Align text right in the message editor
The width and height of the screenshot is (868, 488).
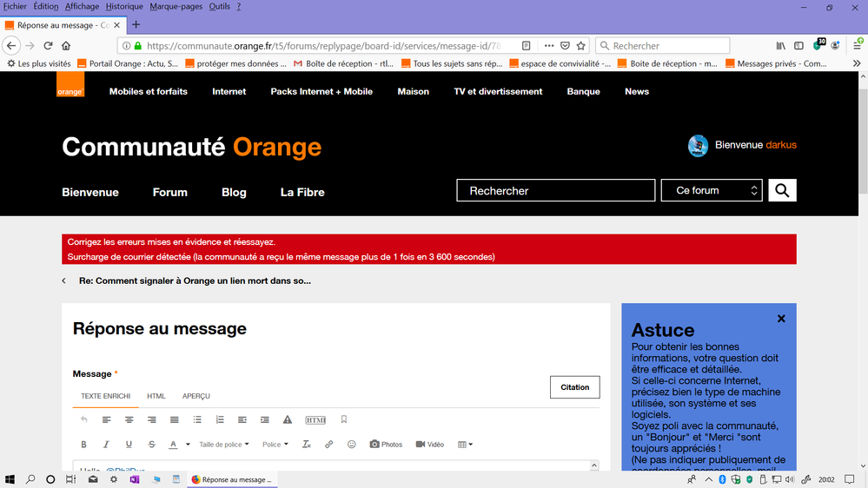pyautogui.click(x=152, y=420)
